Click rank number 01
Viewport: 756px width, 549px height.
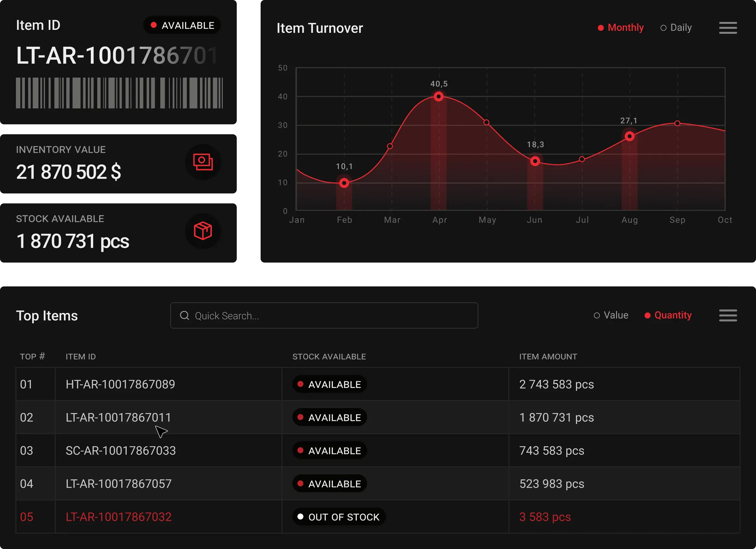tap(26, 384)
